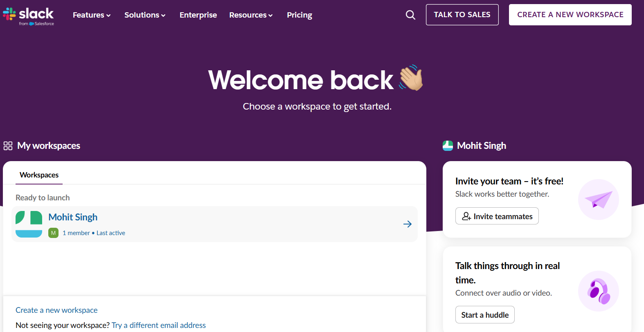
Task: Click the My workspaces grid icon
Action: pyautogui.click(x=8, y=146)
